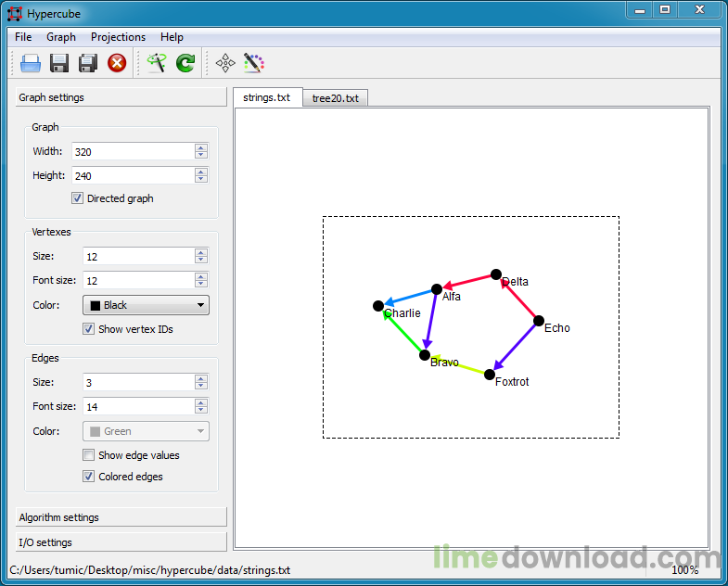
Task: Collapse the Graph settings section header
Action: [x=121, y=97]
